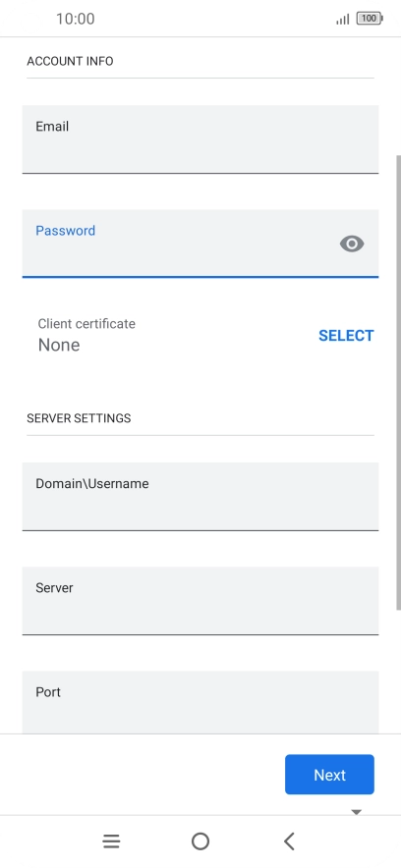
Task: Tap the Client certificate None value
Action: pos(59,345)
